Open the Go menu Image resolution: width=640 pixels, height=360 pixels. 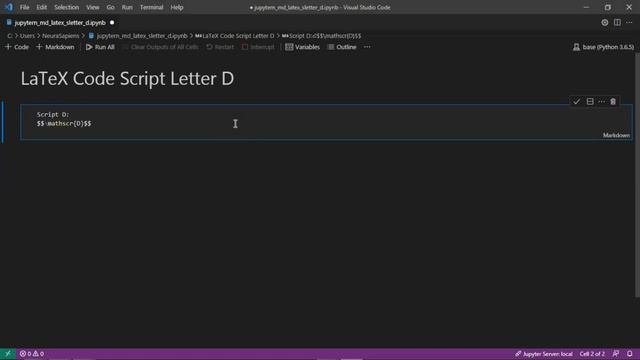tap(111, 7)
